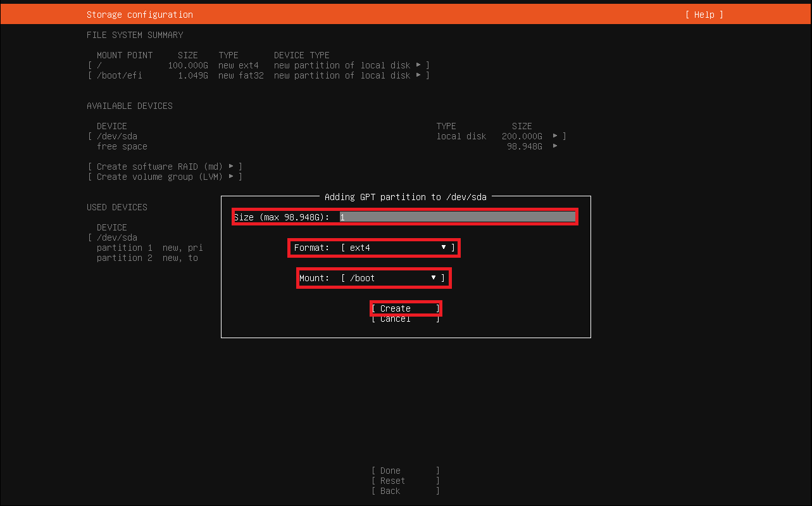Select the partition 2 row
Screen dimensions: 812x506
pyautogui.click(x=147, y=258)
